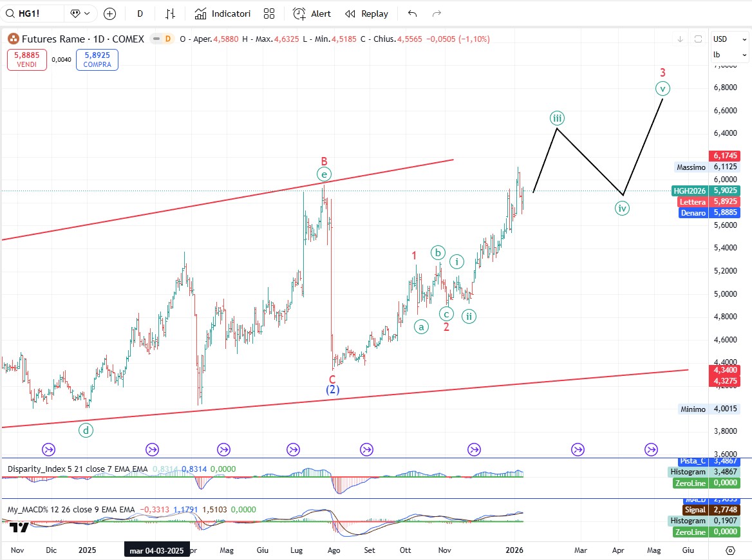This screenshot has width=752, height=560.
Task: Click the 6,1745 red price tag
Action: pos(725,156)
